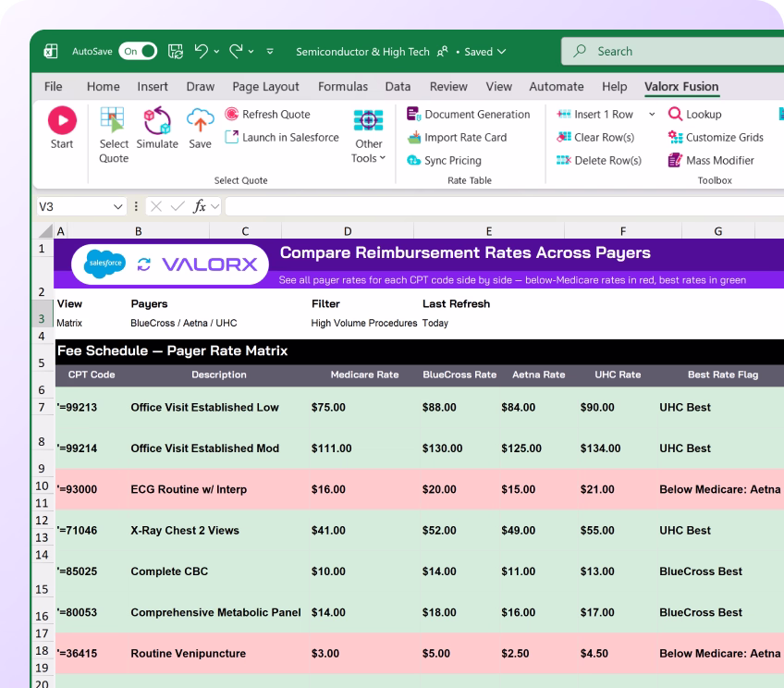
Task: Click the $134.00 UHC rate cell
Action: (x=617, y=448)
